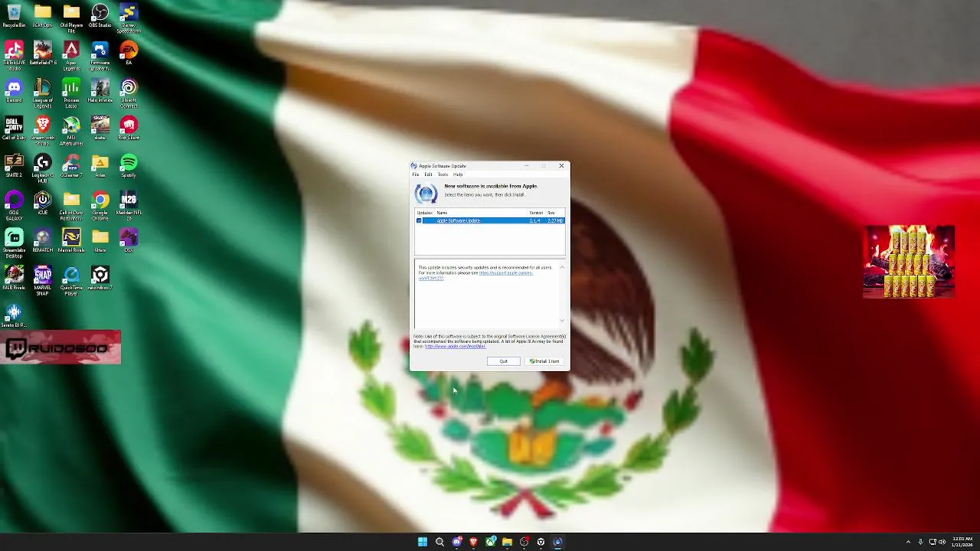The width and height of the screenshot is (980, 551).
Task: Select the Spotify desktop icon
Action: [129, 166]
